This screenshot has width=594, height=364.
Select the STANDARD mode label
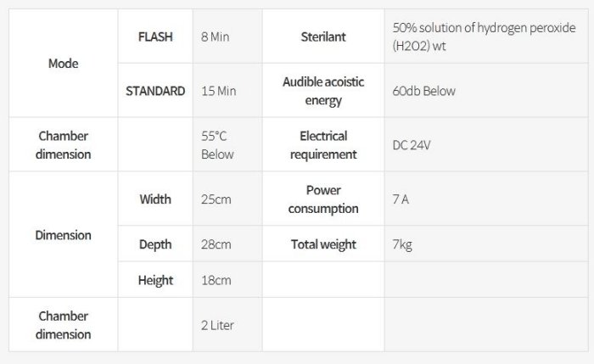pyautogui.click(x=155, y=91)
